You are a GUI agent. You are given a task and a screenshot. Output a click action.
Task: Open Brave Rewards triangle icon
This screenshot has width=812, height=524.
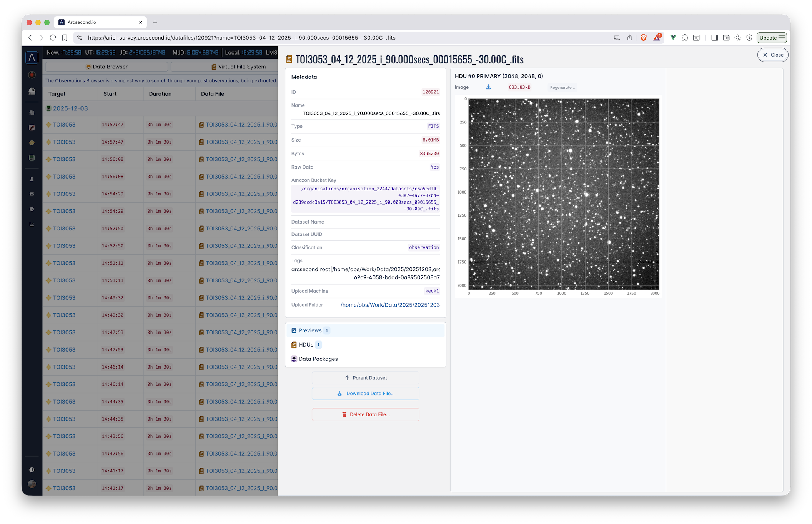click(x=657, y=37)
